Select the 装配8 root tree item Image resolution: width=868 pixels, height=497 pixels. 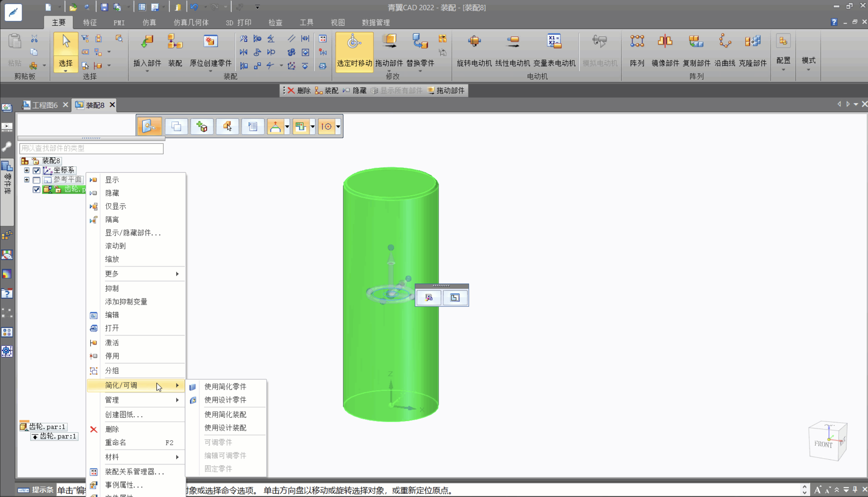click(x=51, y=160)
